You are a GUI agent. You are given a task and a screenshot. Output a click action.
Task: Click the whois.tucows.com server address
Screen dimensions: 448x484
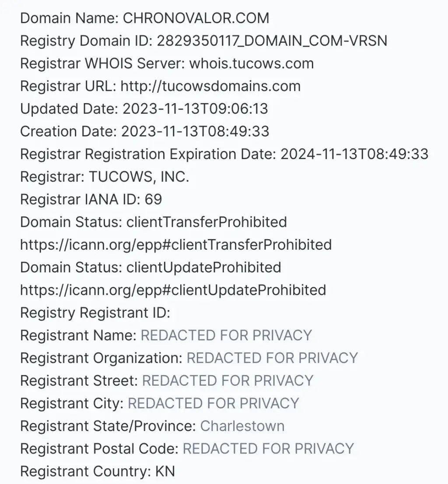(x=252, y=63)
